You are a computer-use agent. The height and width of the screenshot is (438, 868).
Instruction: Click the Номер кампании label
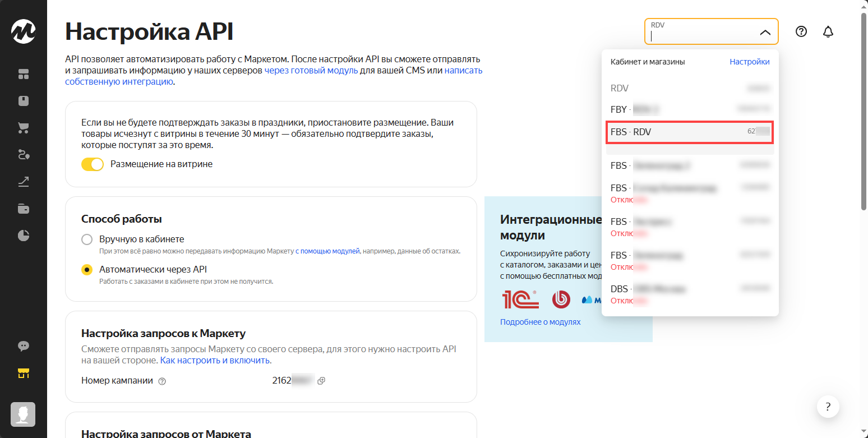click(117, 381)
